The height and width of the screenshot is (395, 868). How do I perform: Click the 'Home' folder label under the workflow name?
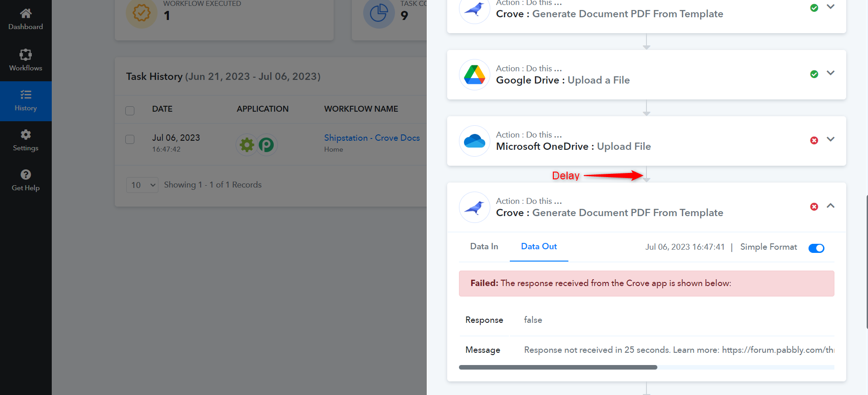coord(334,149)
